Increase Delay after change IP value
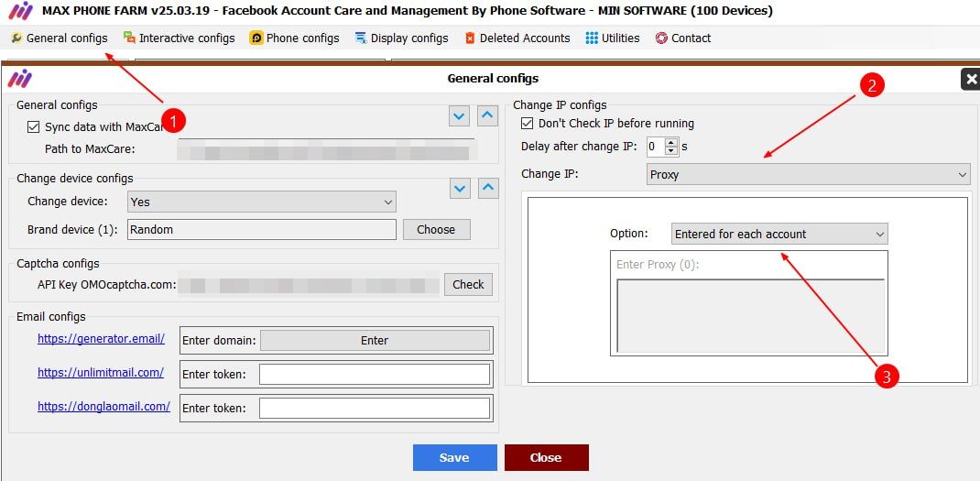 point(671,143)
